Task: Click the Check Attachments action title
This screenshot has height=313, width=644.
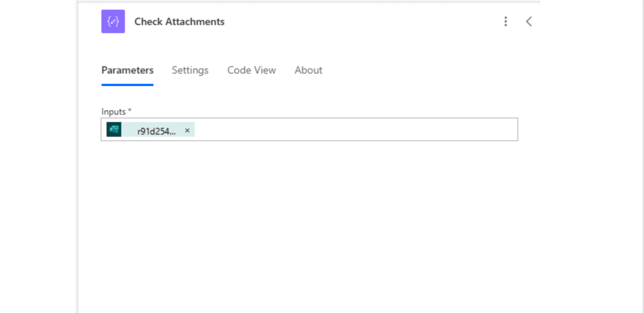Action: click(x=179, y=22)
